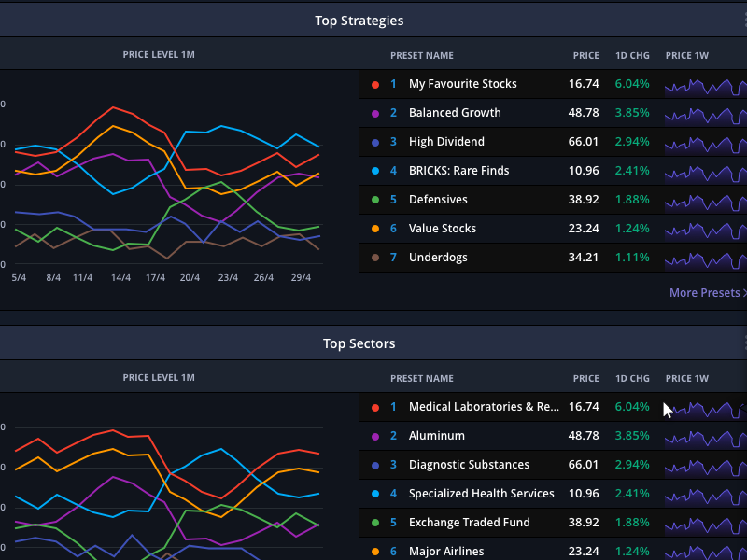Click red dot beside Medical Laboratories

click(x=375, y=408)
